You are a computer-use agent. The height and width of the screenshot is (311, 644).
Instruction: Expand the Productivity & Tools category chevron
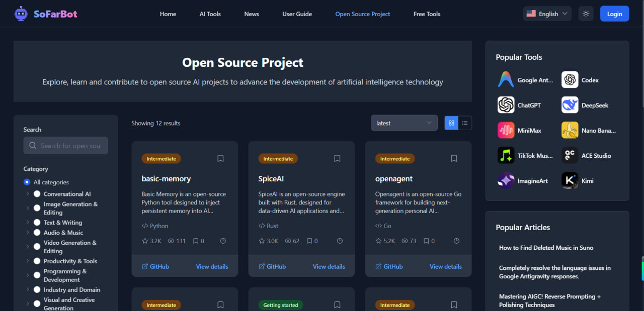coord(28,261)
